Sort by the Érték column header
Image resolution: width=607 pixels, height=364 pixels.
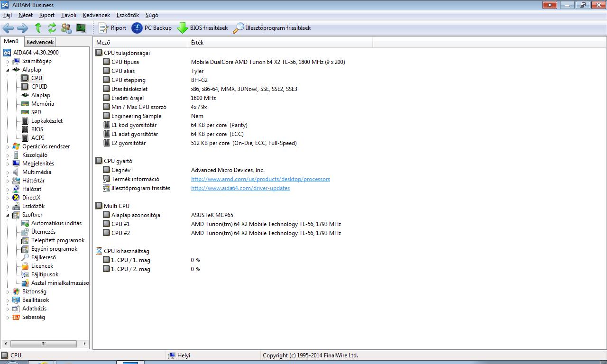(x=280, y=43)
